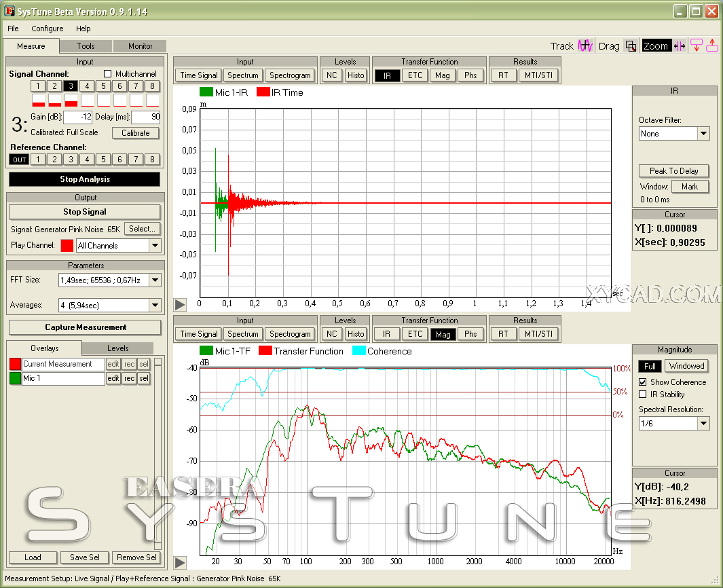
Task: Click Current Measurement red color swatch
Action: (x=15, y=364)
